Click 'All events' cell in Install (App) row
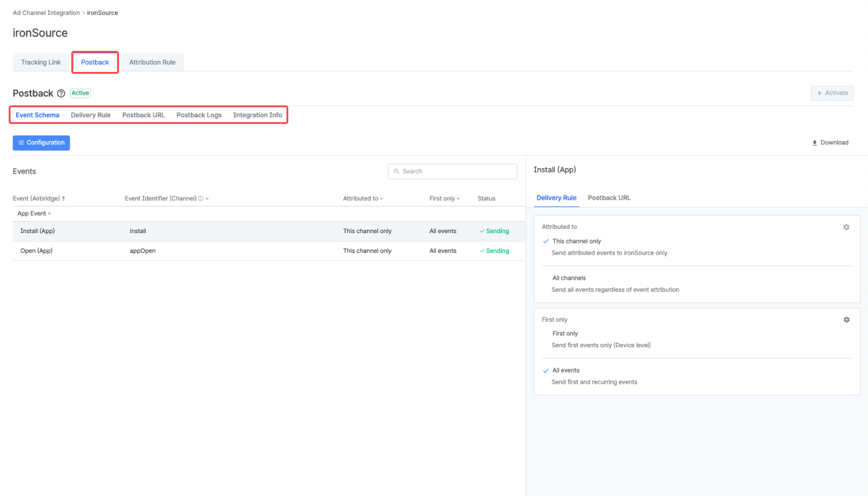Viewport: 868px width, 496px height. coord(443,231)
